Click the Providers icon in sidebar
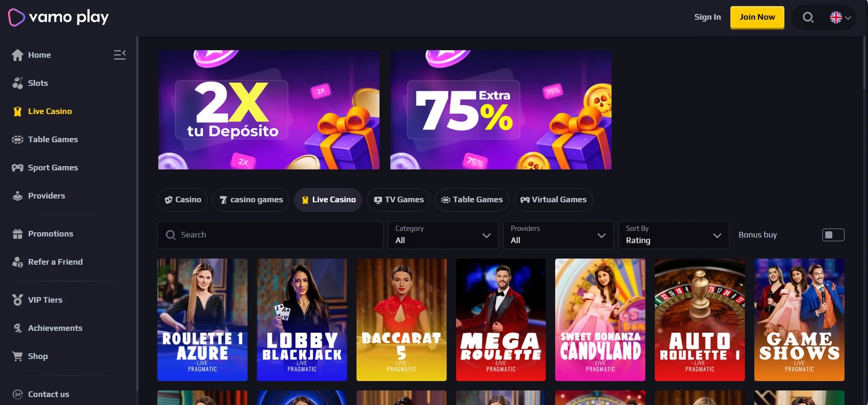The width and height of the screenshot is (868, 405). [x=17, y=196]
